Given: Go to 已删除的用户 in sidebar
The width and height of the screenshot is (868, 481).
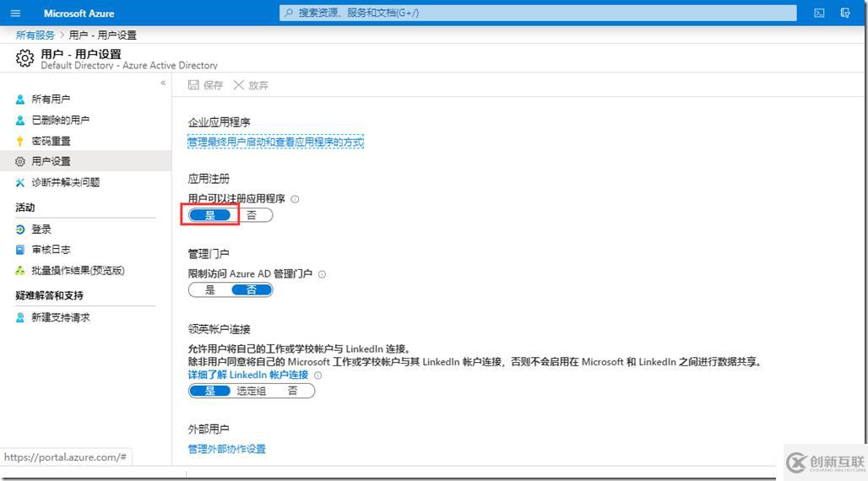Looking at the screenshot, I should [x=60, y=120].
